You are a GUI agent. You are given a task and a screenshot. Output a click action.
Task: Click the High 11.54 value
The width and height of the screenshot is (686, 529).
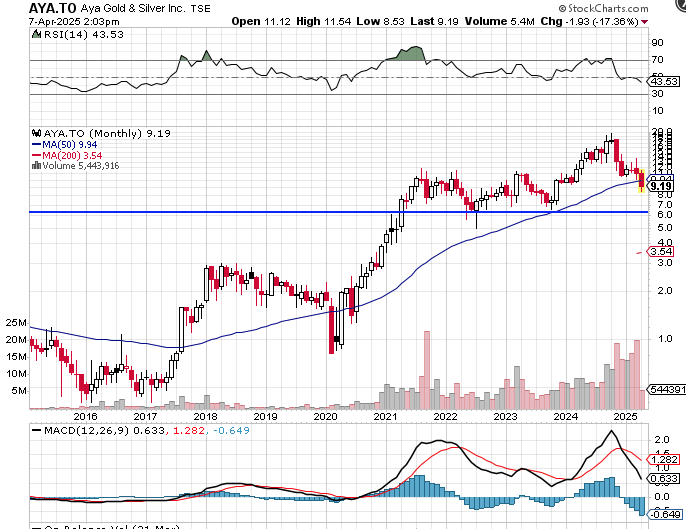pos(323,21)
